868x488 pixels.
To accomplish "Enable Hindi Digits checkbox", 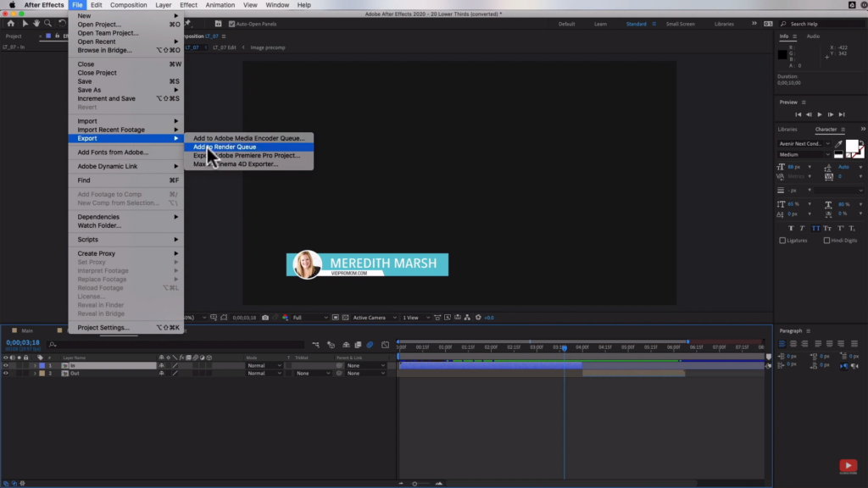I will pos(826,241).
